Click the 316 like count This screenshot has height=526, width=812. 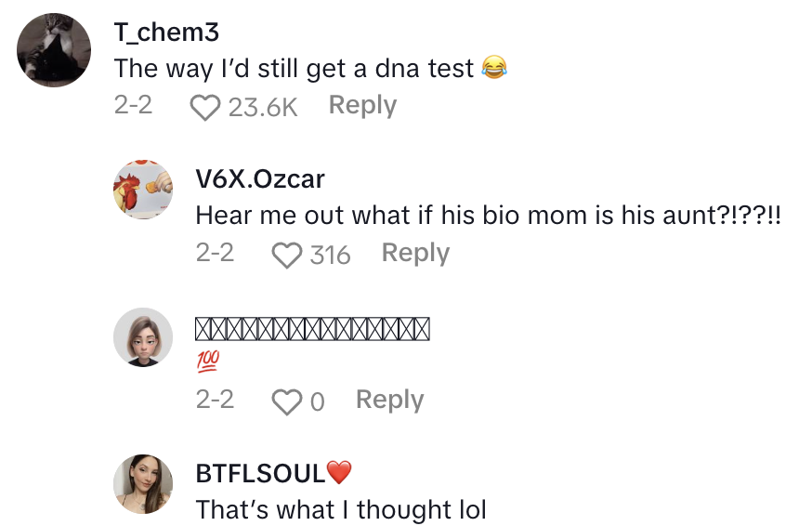click(x=330, y=255)
